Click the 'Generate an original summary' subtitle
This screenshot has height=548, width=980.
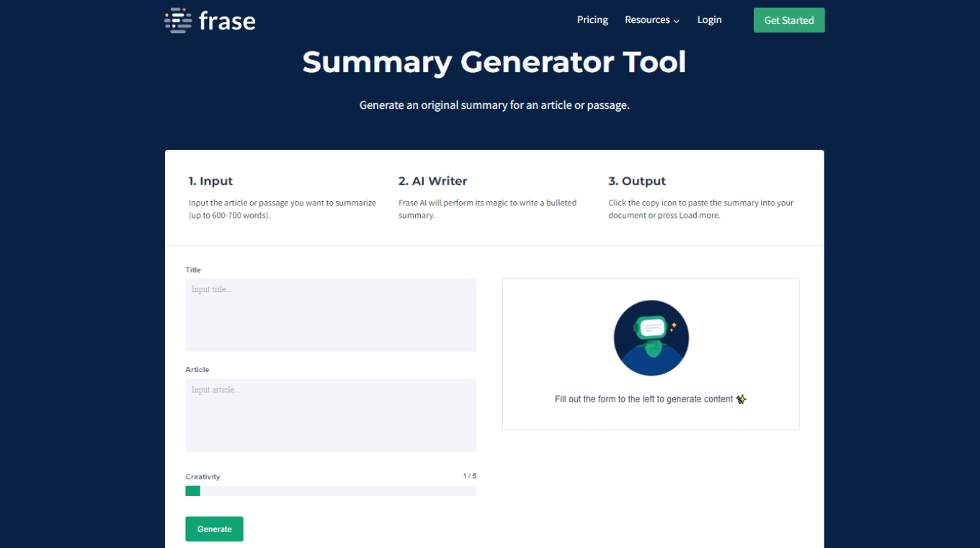[x=494, y=105]
